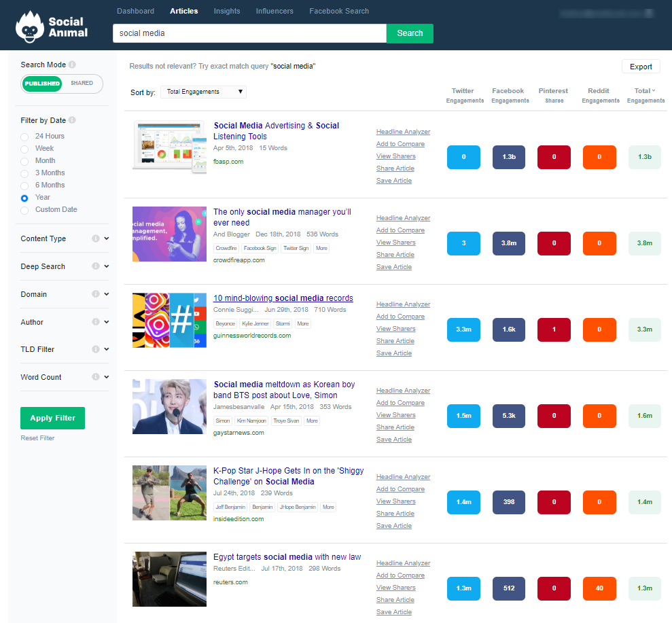Expand the Deep Search filter
Screen dimensions: 672x623
(x=106, y=266)
